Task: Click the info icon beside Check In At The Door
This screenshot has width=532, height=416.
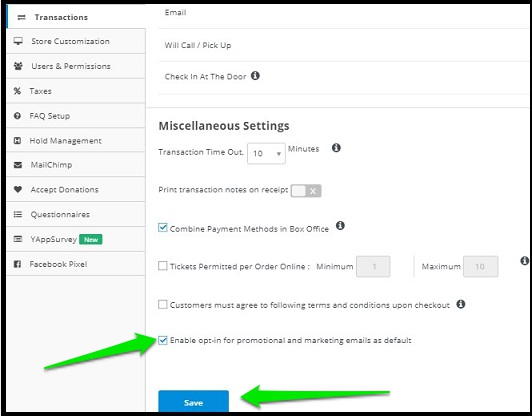Action: click(x=255, y=76)
